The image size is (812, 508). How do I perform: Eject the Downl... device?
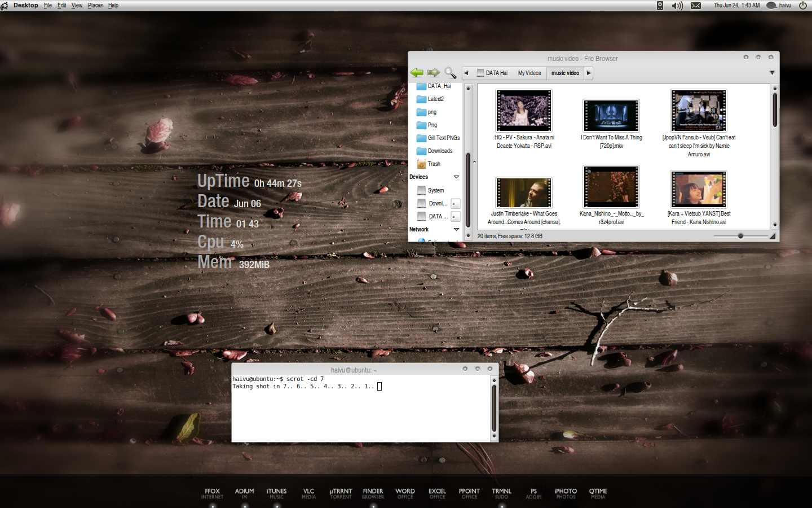pos(456,203)
